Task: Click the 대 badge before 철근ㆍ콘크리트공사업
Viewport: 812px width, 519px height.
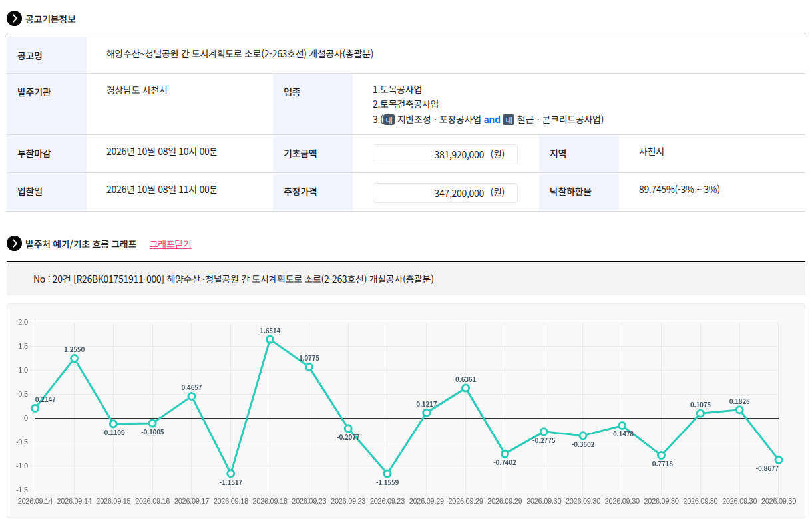Action: tap(508, 120)
